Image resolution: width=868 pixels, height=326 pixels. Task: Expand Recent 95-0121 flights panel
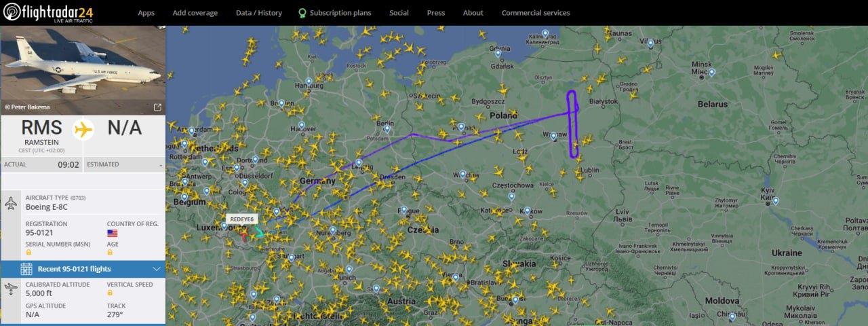click(83, 269)
